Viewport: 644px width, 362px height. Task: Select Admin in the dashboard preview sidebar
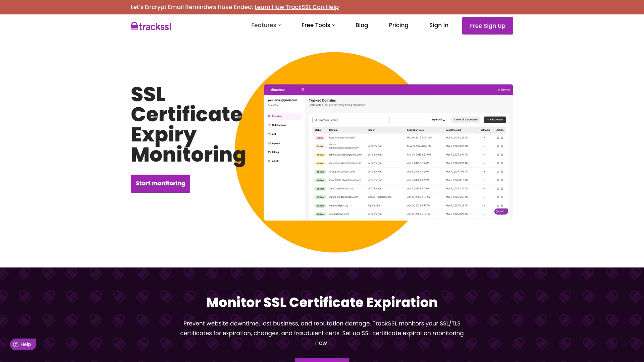(273, 161)
